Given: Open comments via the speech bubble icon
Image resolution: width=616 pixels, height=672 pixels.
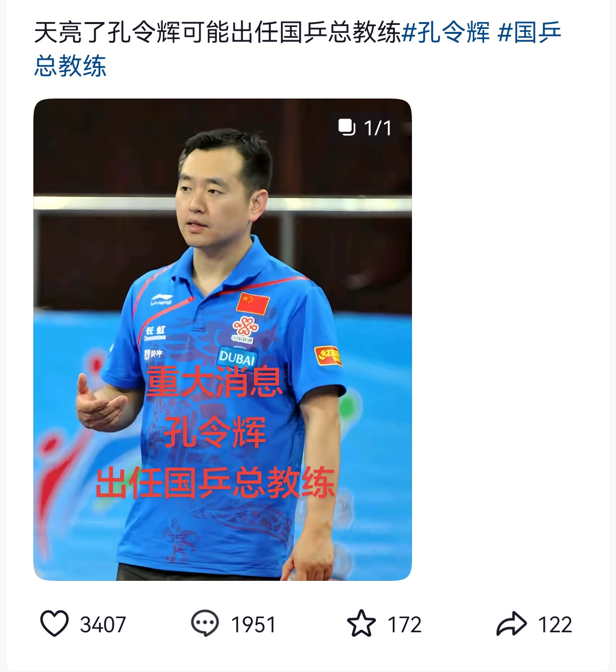Looking at the screenshot, I should point(205,623).
